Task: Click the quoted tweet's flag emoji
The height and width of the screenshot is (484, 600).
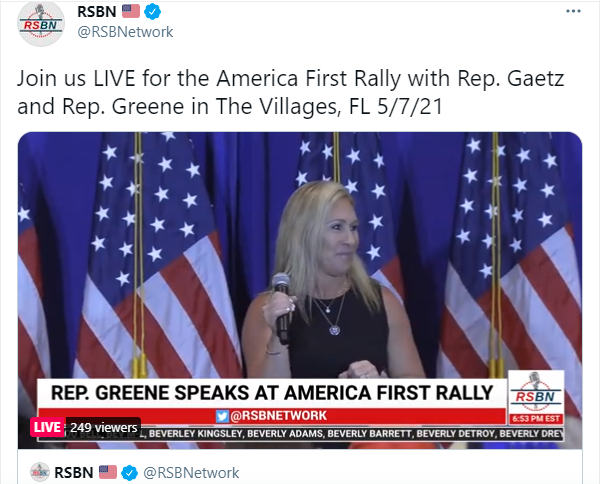Action: pyautogui.click(x=108, y=472)
